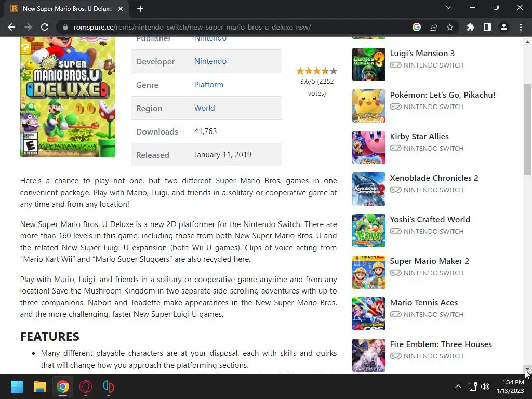
Task: Open Mario Tennis Aces link
Action: coord(424,303)
